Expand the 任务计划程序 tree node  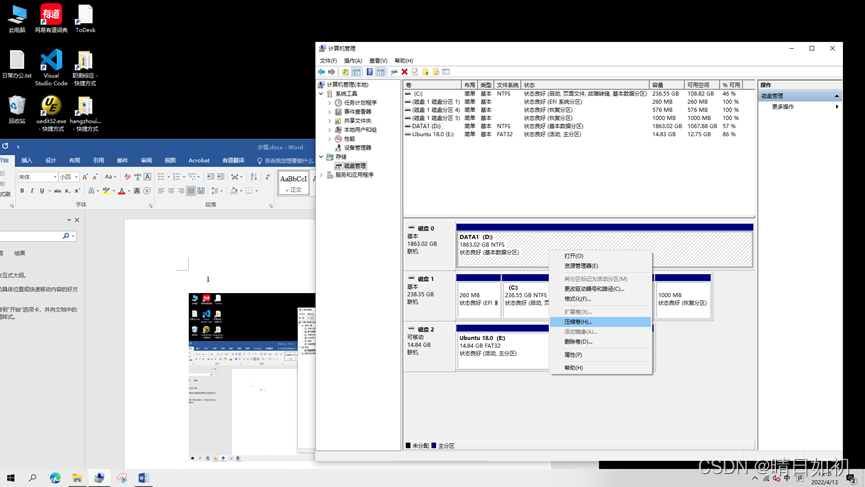[330, 103]
